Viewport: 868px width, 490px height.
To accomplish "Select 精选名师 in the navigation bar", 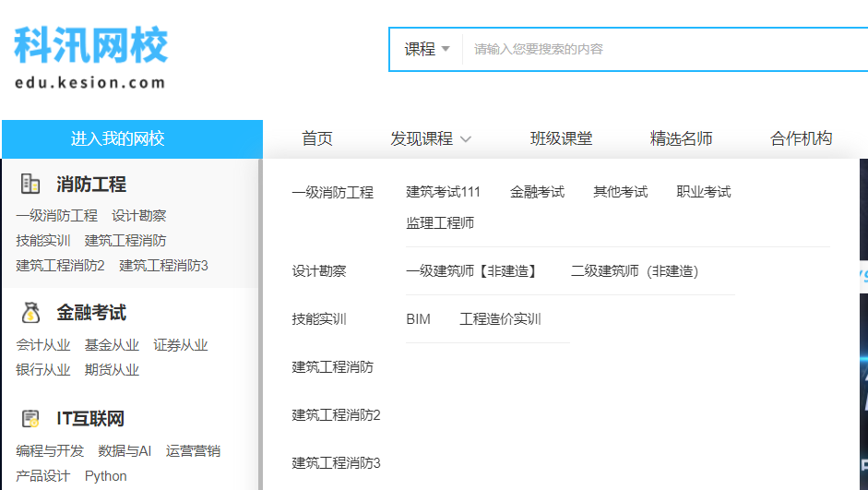I will point(681,138).
